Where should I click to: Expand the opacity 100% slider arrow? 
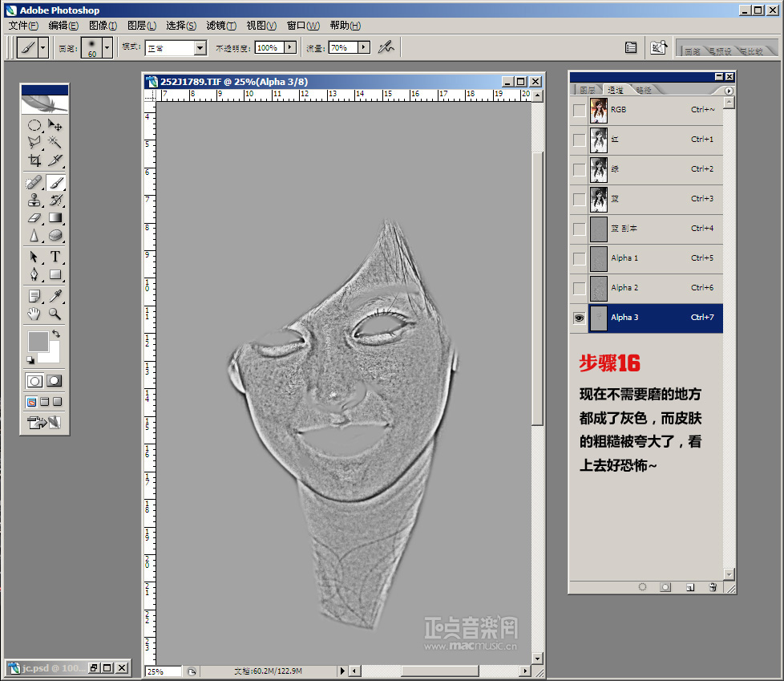pos(289,47)
